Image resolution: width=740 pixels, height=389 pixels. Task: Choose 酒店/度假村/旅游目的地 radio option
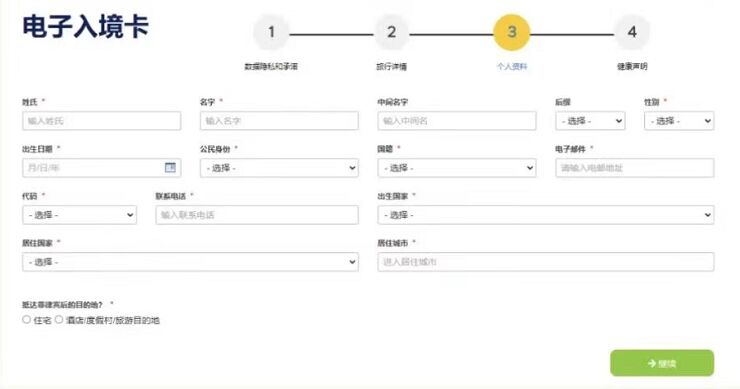point(59,320)
